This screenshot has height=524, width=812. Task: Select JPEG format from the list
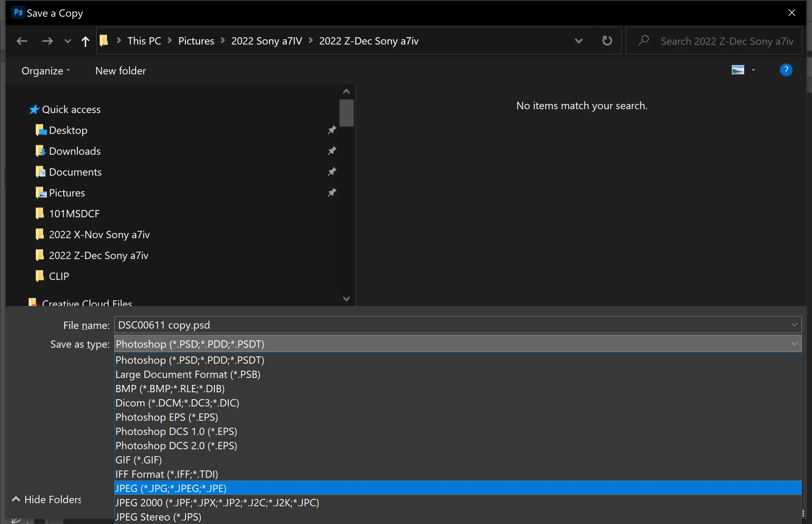point(171,488)
